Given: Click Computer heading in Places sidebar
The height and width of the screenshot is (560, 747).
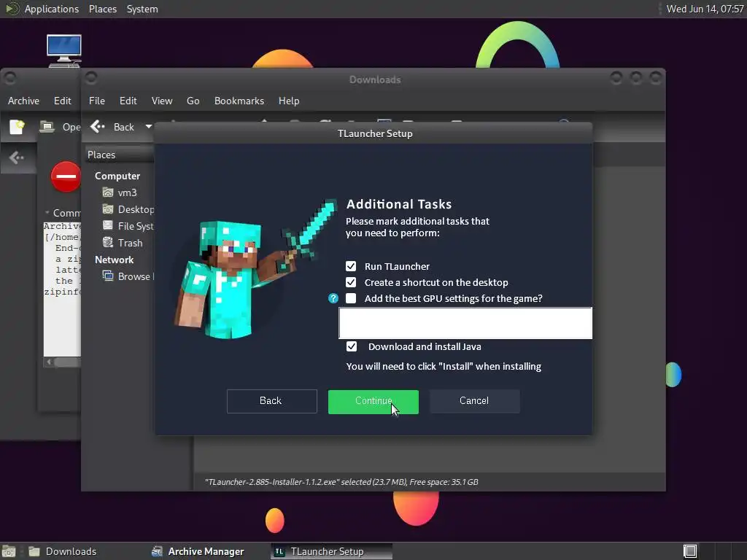Looking at the screenshot, I should [117, 176].
